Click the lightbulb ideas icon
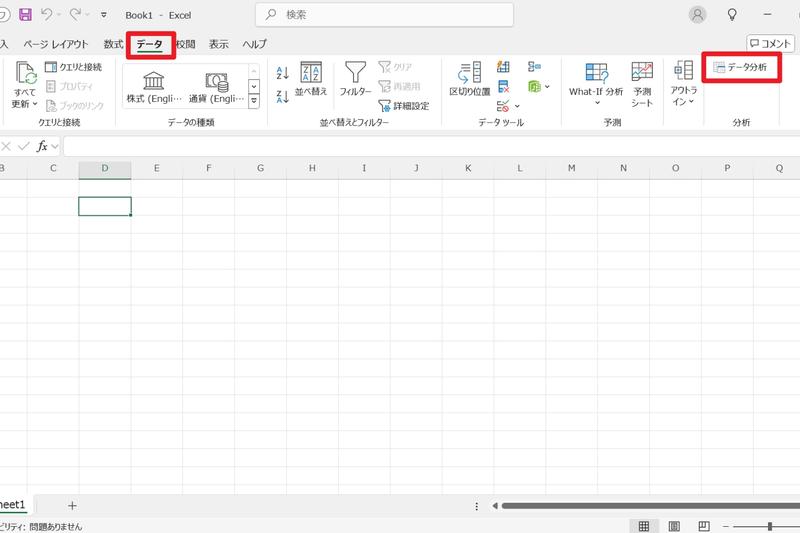 point(732,15)
